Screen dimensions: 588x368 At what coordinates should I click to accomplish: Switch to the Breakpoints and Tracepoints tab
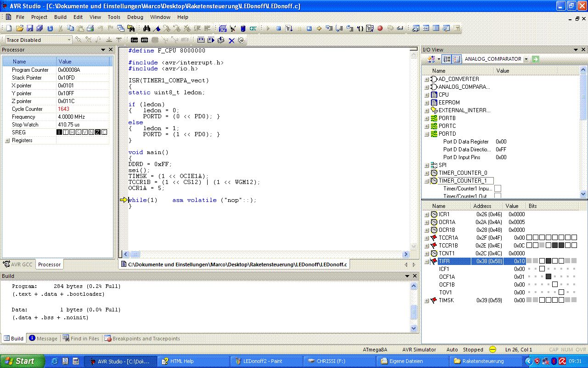[142, 339]
